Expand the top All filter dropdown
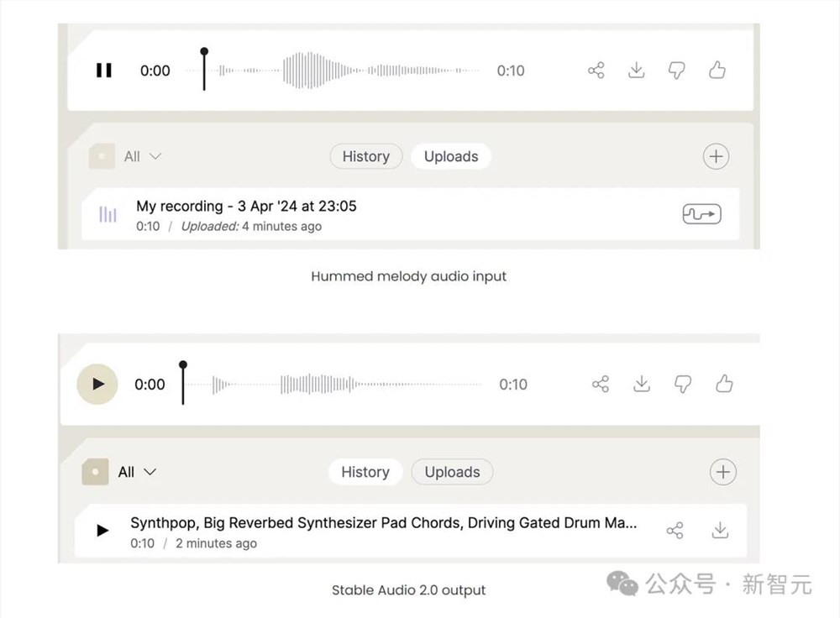Viewport: 840px width, 618px height. pyautogui.click(x=142, y=156)
